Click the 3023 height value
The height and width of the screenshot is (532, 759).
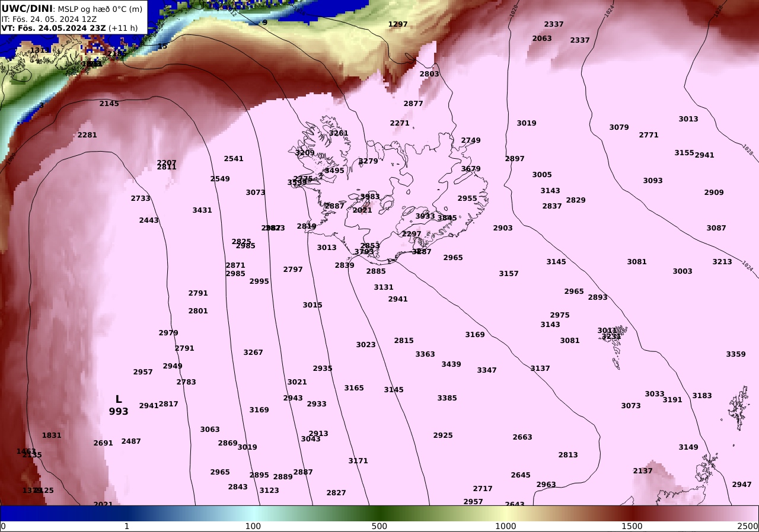(366, 345)
